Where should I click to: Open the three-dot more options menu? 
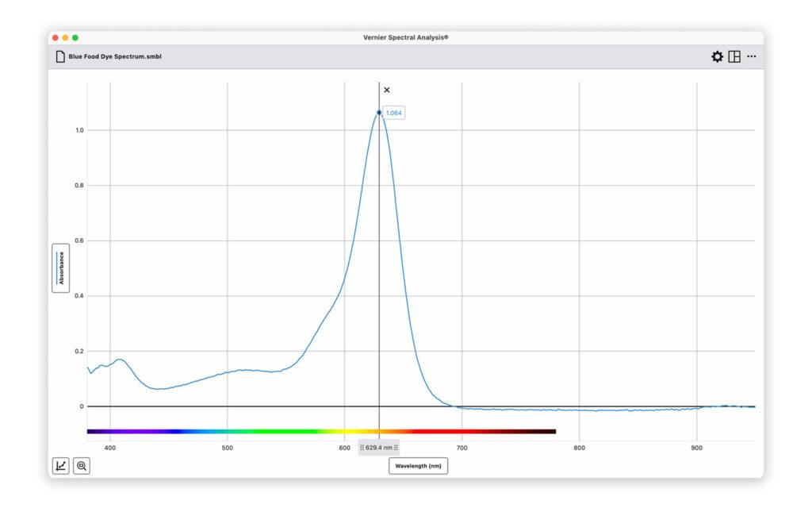(751, 56)
